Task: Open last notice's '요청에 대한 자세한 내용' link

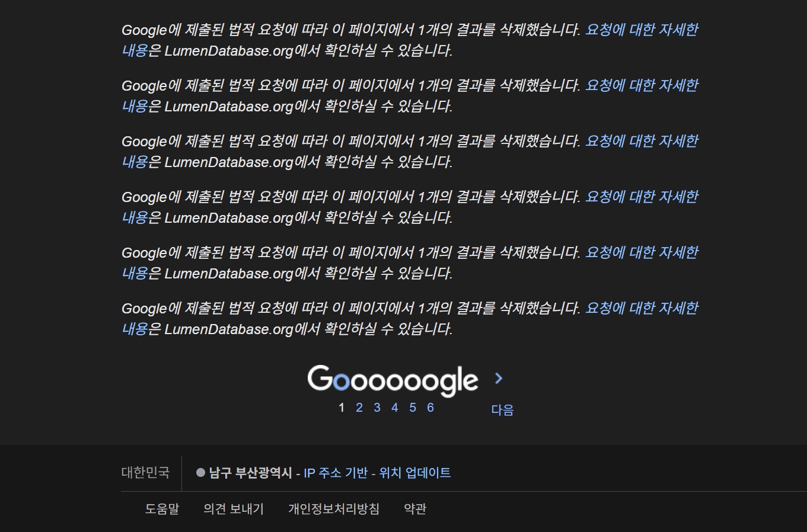Action: click(x=642, y=308)
